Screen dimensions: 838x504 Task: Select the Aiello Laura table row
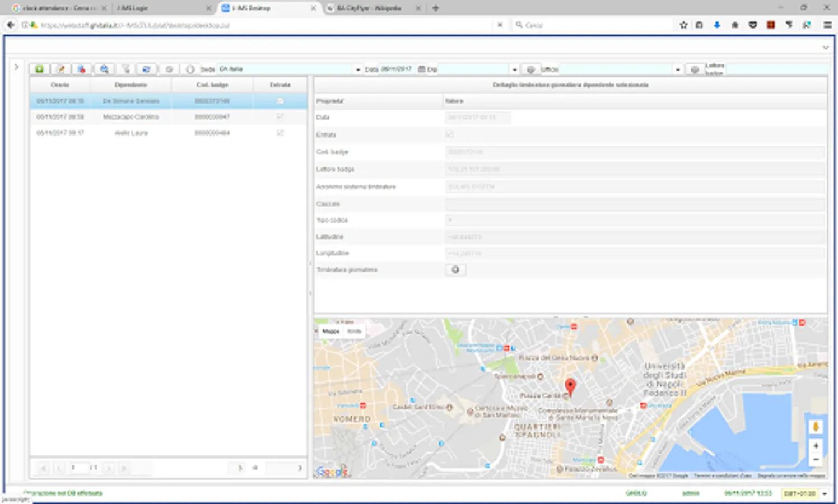coord(131,133)
